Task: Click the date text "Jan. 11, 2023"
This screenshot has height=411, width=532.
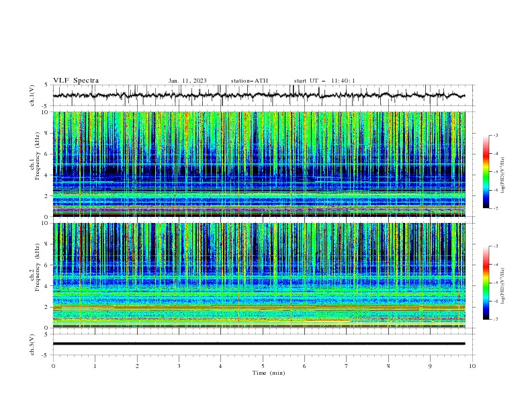Action: point(187,81)
